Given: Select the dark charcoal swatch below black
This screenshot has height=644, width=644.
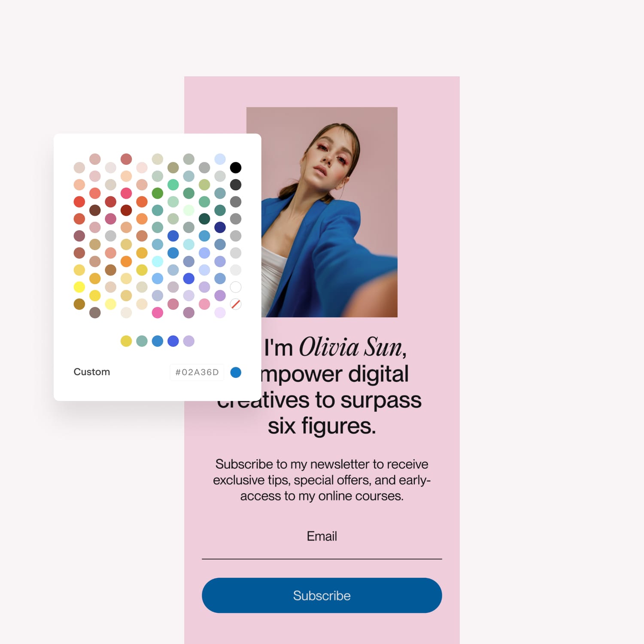Looking at the screenshot, I should click(235, 185).
